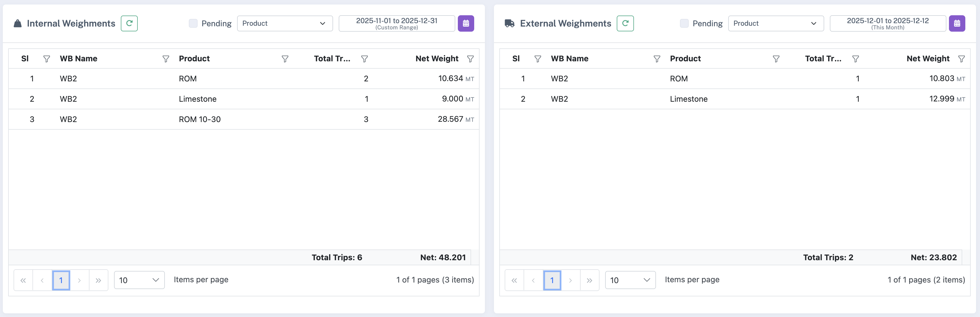Open the calendar picker for External Weighments
The height and width of the screenshot is (317, 980).
click(957, 23)
